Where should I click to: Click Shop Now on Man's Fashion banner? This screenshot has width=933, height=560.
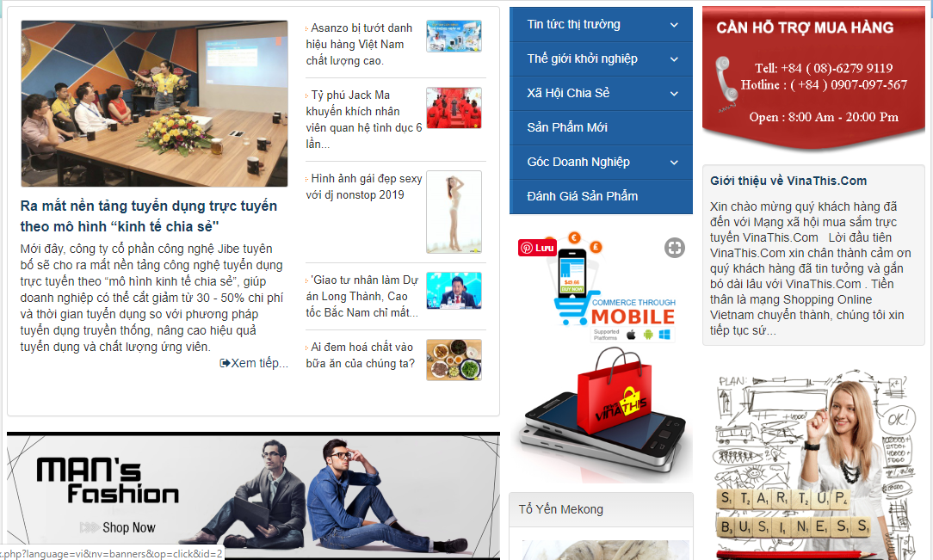click(x=128, y=528)
